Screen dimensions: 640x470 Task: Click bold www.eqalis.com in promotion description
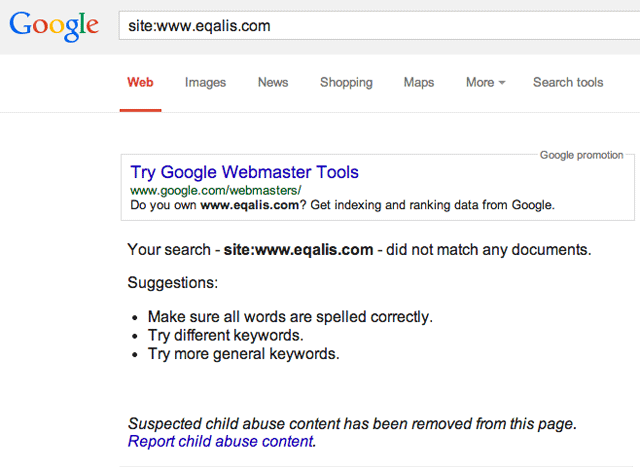(x=250, y=205)
